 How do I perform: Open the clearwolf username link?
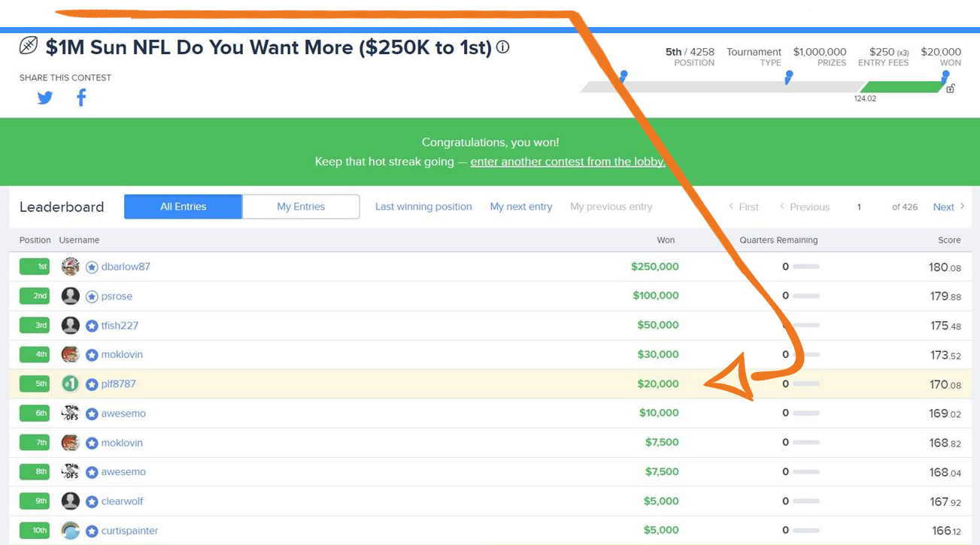(x=122, y=501)
